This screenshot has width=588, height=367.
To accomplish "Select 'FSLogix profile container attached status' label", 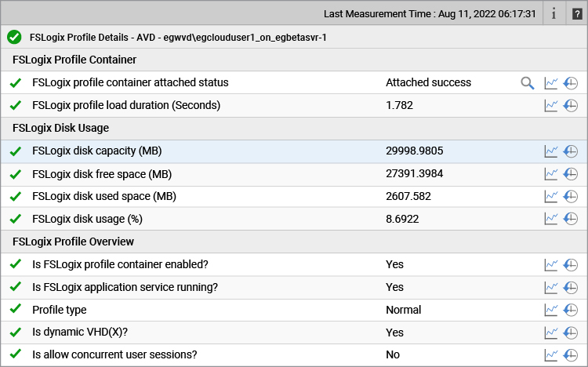I will (x=130, y=82).
